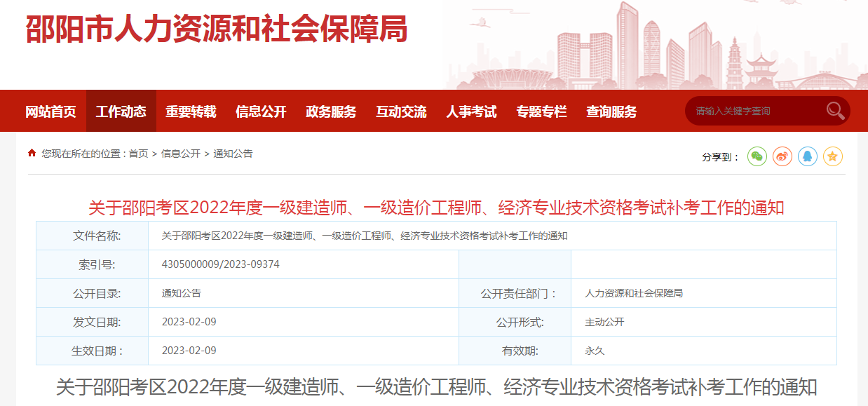
Task: Open 政务服务 menu item
Action: click(332, 111)
